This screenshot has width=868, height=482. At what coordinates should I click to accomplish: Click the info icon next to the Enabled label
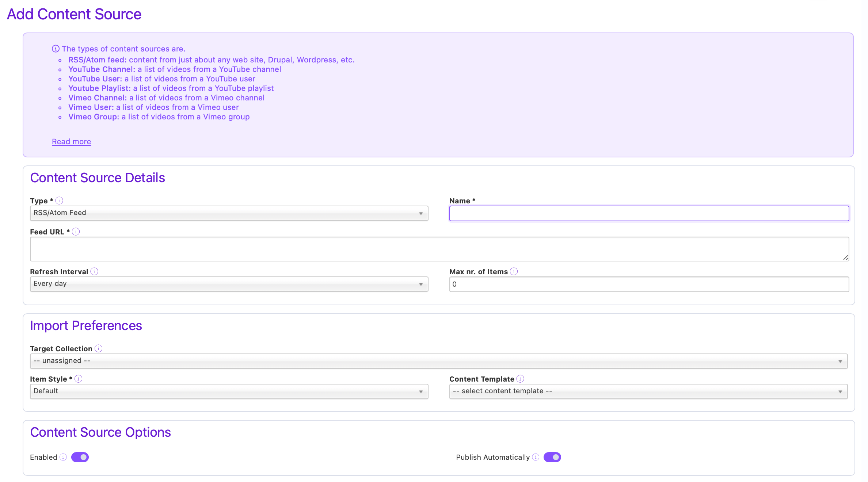click(x=63, y=457)
